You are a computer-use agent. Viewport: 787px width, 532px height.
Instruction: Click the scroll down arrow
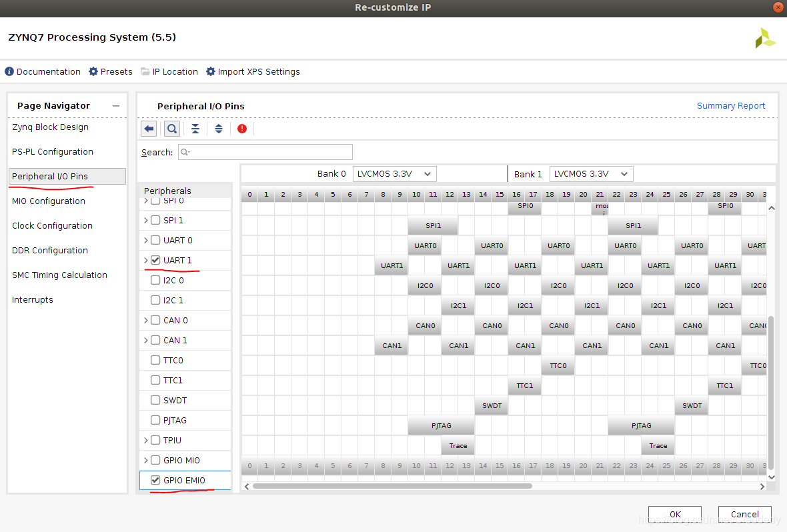point(772,477)
